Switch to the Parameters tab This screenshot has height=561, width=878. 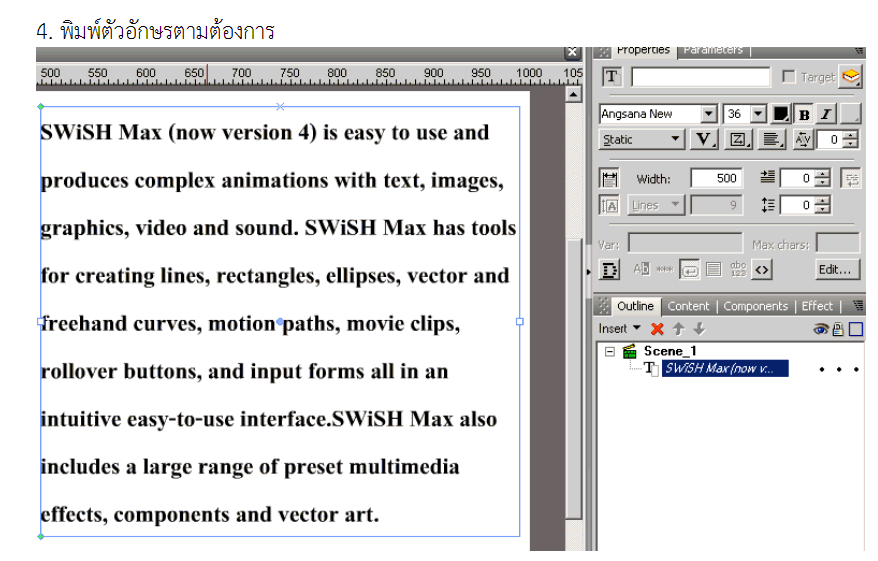713,51
